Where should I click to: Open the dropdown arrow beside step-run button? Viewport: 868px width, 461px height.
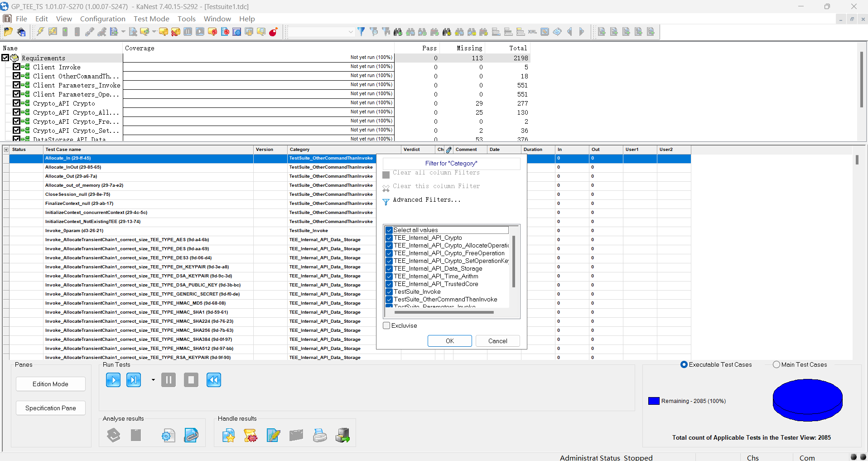point(153,380)
